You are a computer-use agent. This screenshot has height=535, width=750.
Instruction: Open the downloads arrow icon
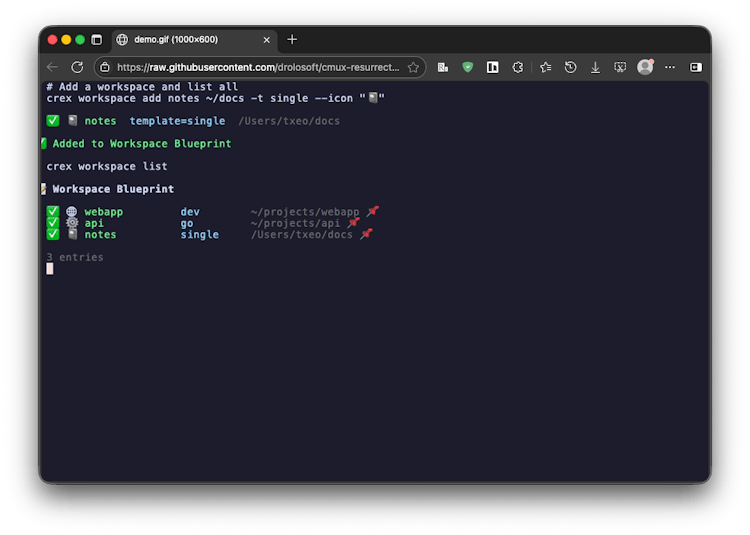[x=595, y=67]
